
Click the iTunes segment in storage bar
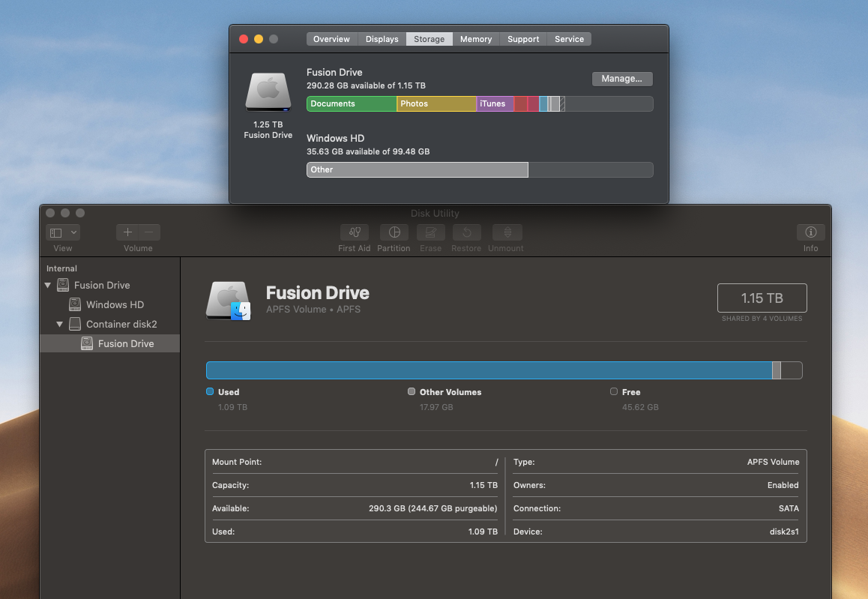click(495, 103)
